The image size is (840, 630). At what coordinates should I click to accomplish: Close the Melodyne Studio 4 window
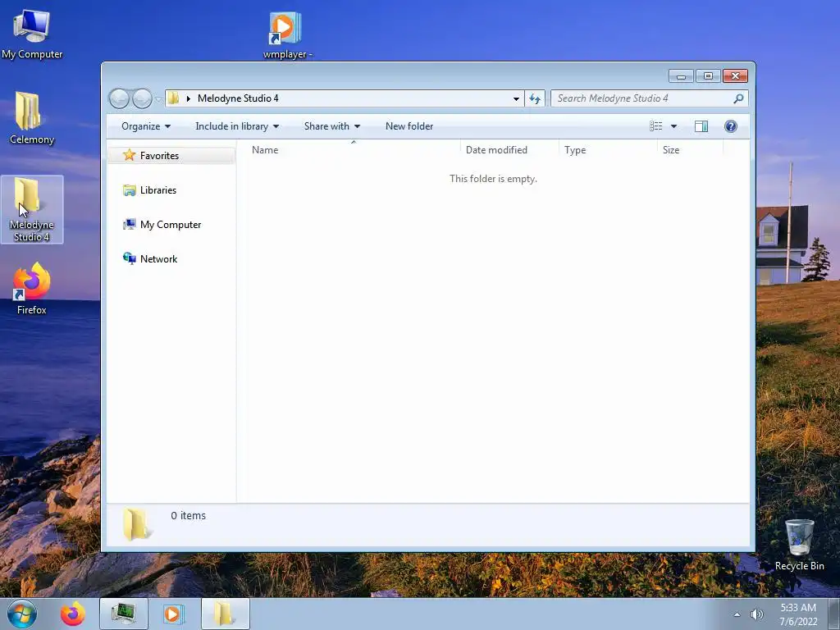coord(735,76)
